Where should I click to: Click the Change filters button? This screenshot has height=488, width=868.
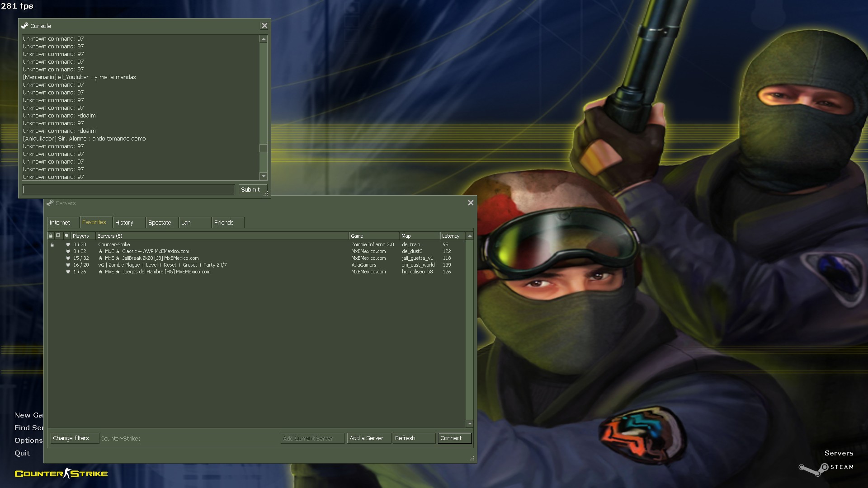pyautogui.click(x=75, y=438)
